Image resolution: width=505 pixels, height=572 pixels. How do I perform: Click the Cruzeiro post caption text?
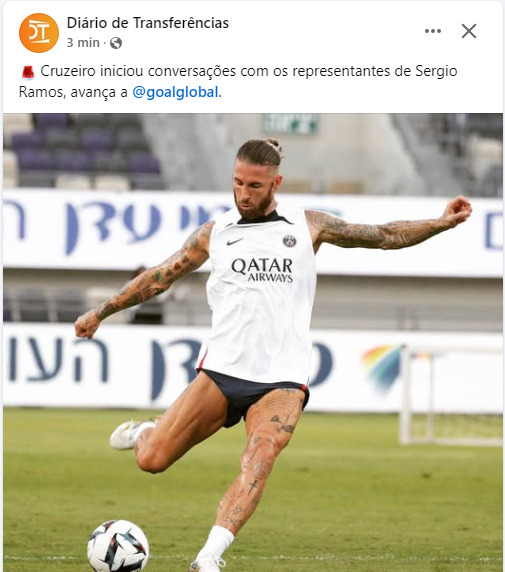[238, 81]
